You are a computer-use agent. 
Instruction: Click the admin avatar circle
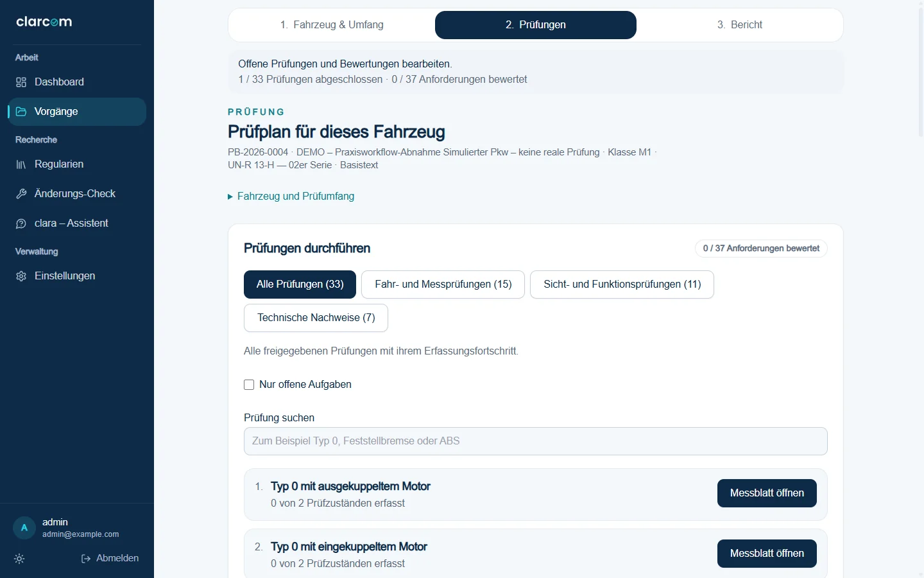click(x=24, y=528)
